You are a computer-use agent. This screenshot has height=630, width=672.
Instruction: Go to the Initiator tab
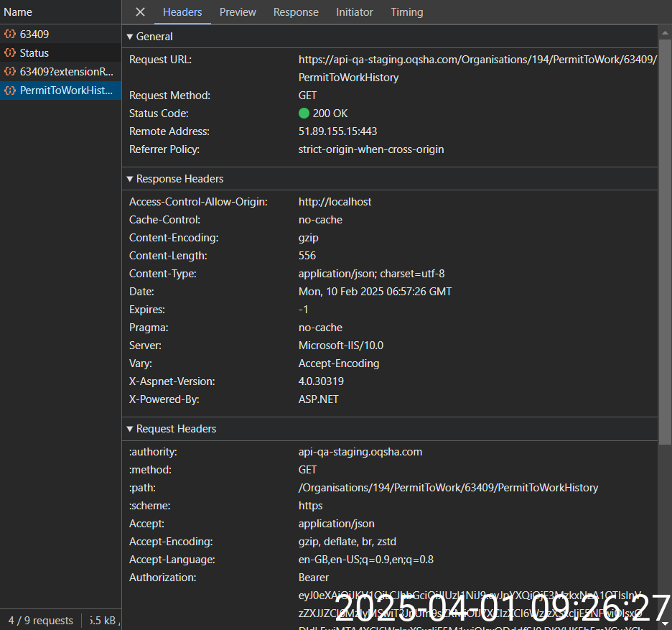click(355, 12)
